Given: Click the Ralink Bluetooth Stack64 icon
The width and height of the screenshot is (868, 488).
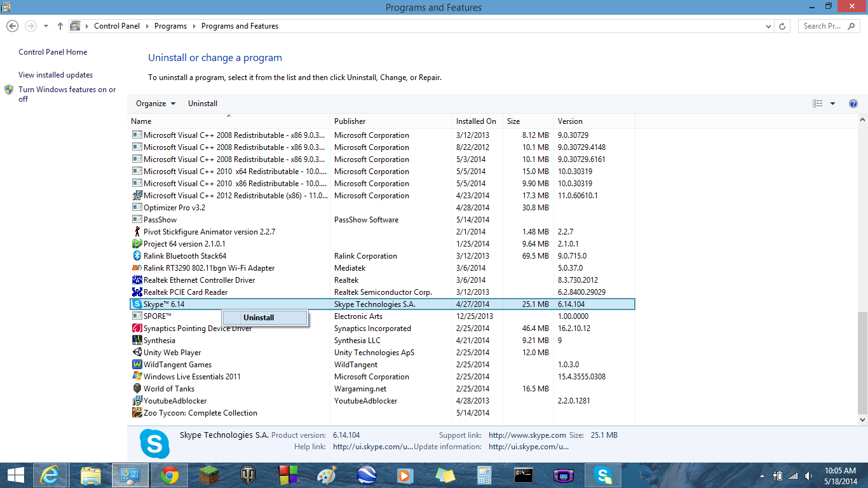Looking at the screenshot, I should click(x=137, y=256).
